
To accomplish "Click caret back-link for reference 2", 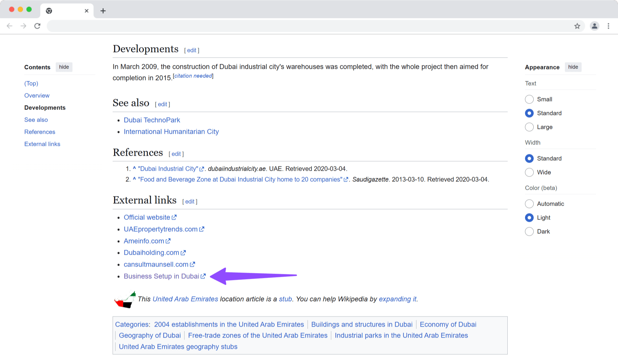I will pos(134,179).
